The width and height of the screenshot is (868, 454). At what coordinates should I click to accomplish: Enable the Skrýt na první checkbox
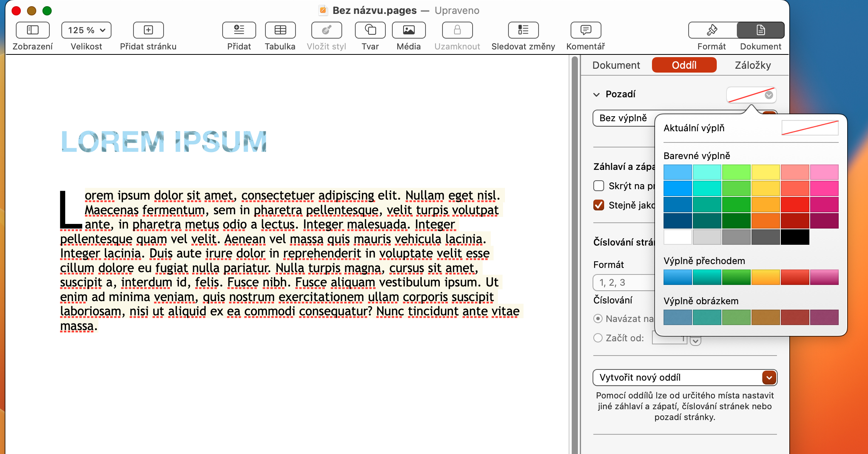click(x=599, y=186)
